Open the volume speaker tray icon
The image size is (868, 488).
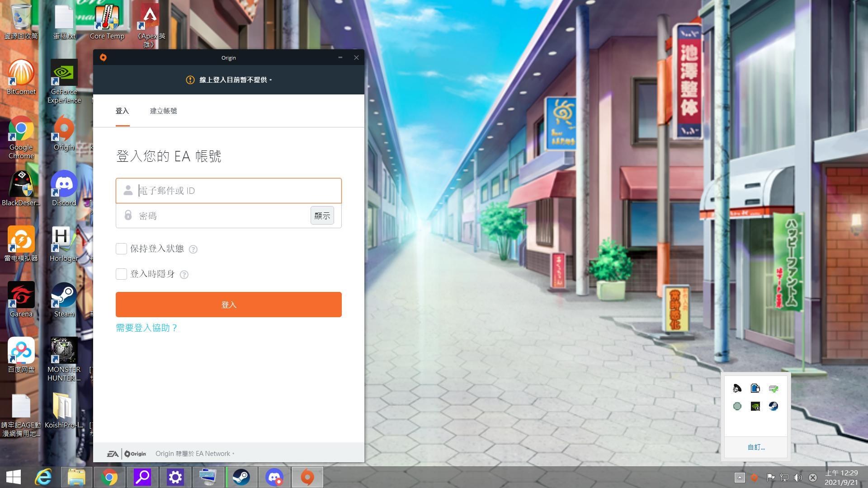coord(798,477)
